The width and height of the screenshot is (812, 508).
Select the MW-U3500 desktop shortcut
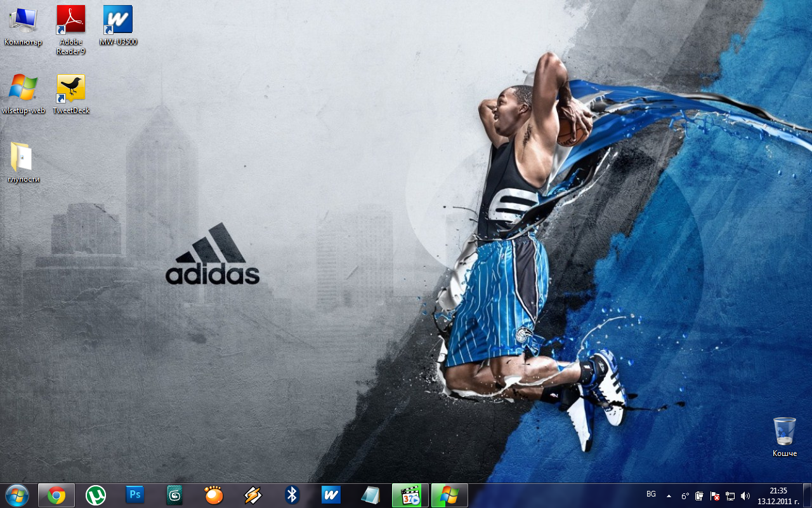[x=118, y=27]
